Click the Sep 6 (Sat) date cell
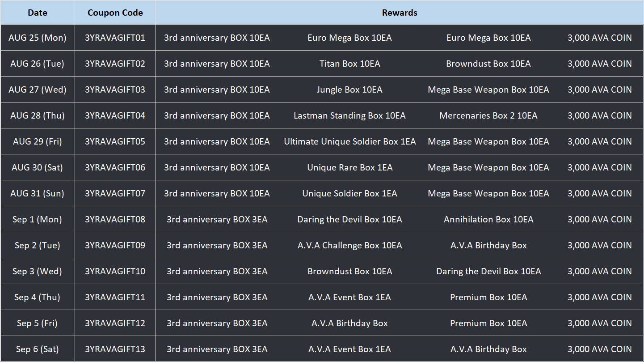644x362 pixels. [38, 349]
